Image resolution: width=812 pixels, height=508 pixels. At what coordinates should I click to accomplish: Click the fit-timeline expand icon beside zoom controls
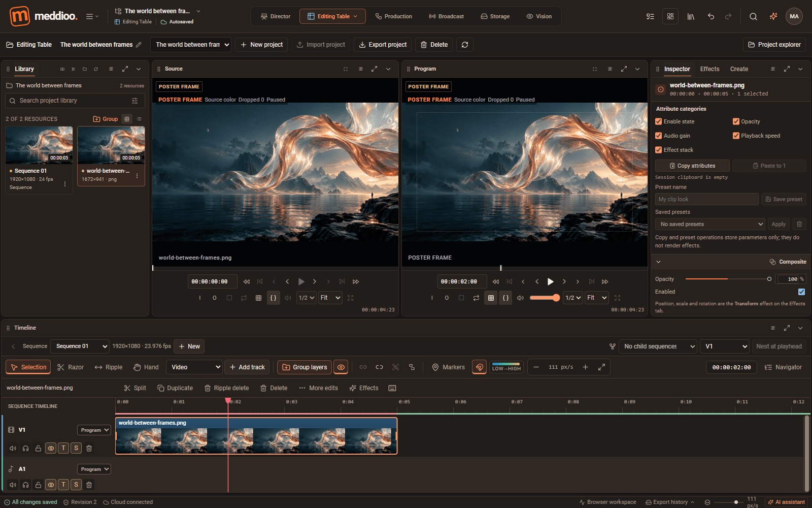[601, 367]
